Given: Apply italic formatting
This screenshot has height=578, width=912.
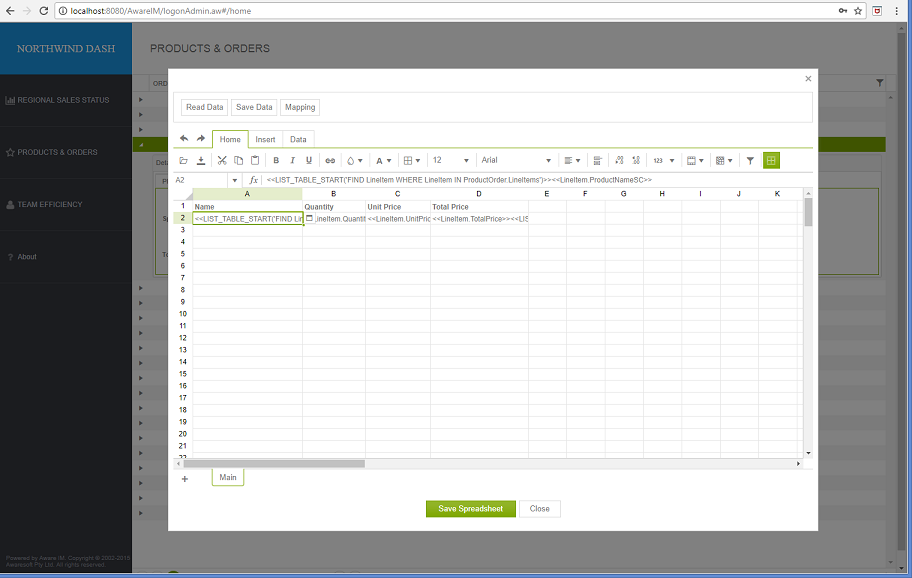Looking at the screenshot, I should pyautogui.click(x=293, y=160).
